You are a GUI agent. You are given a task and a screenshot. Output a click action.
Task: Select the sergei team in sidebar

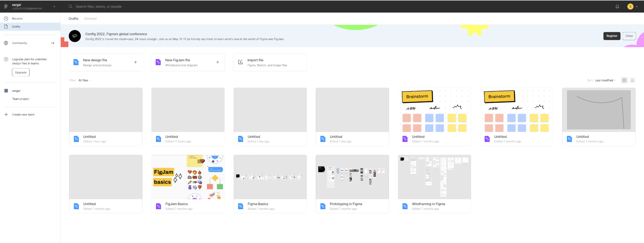[16, 91]
